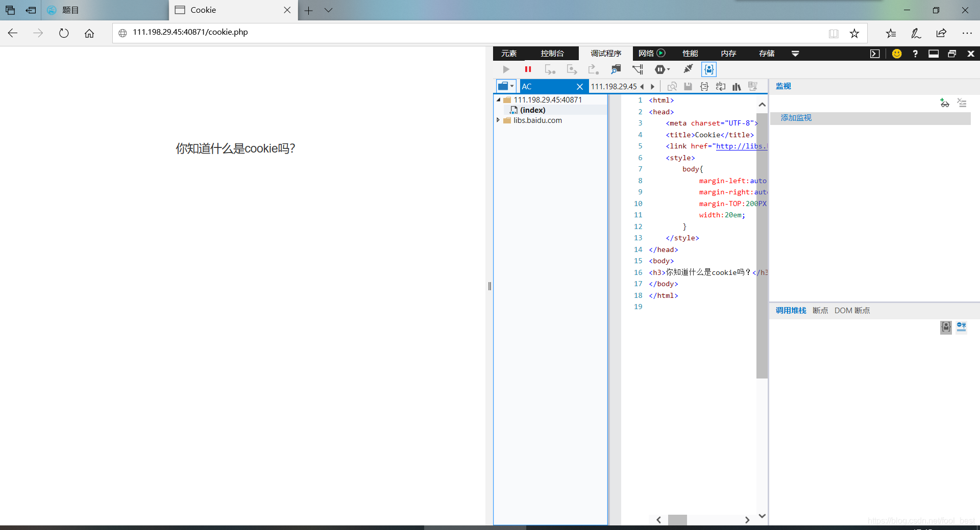Switch to the 控制台 (Console) tab
This screenshot has width=980, height=530.
[552, 54]
